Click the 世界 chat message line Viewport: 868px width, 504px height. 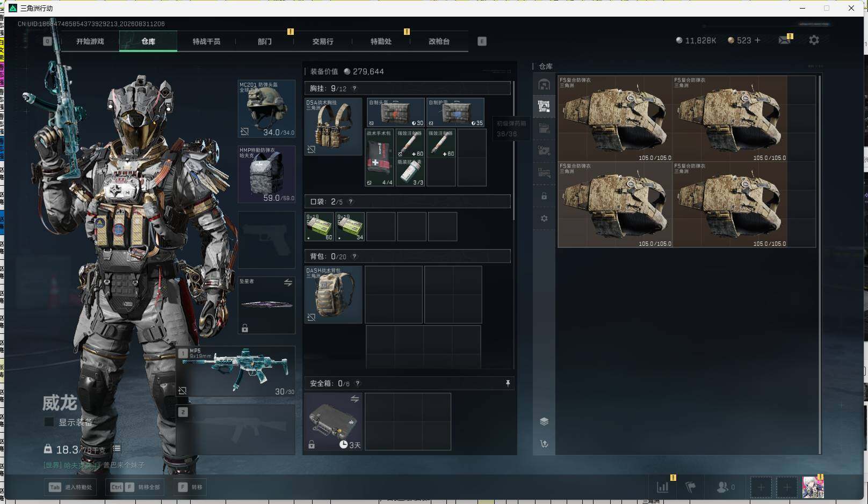(94, 465)
